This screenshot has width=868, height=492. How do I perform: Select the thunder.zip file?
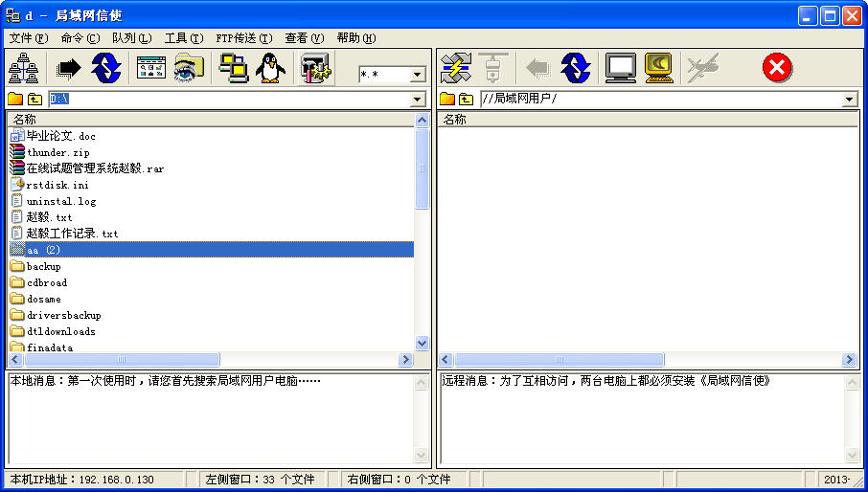(x=57, y=152)
